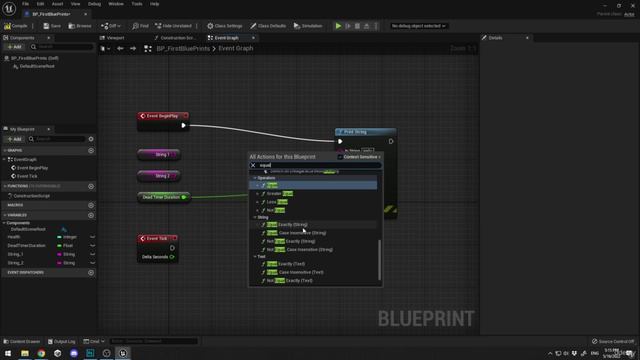Click the Components panel search field

(x=62, y=47)
